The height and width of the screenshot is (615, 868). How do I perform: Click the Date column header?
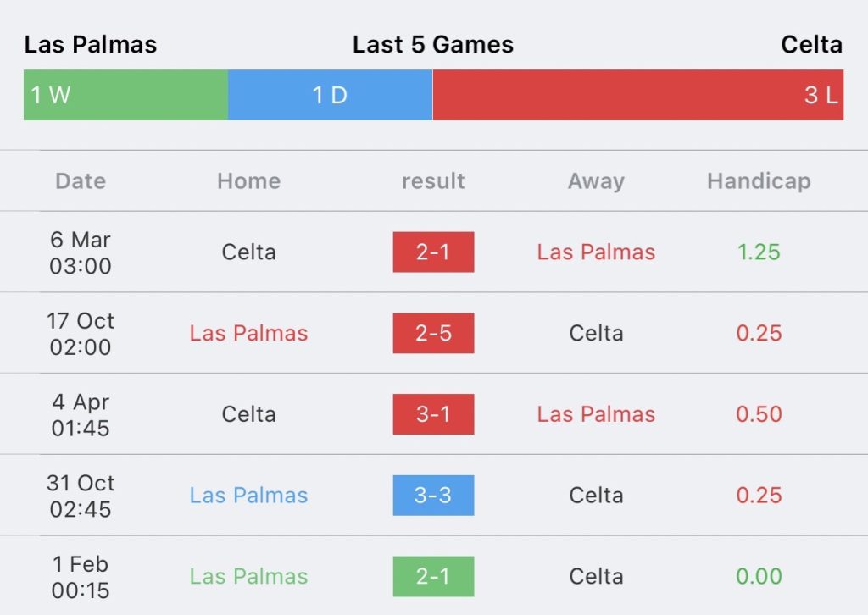tap(81, 181)
